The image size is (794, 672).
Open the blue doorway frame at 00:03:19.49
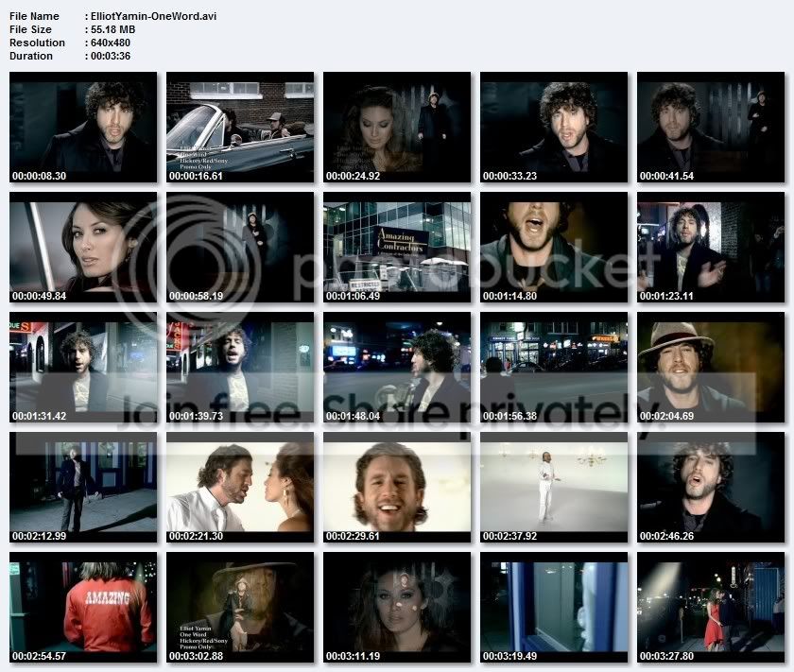[554, 607]
